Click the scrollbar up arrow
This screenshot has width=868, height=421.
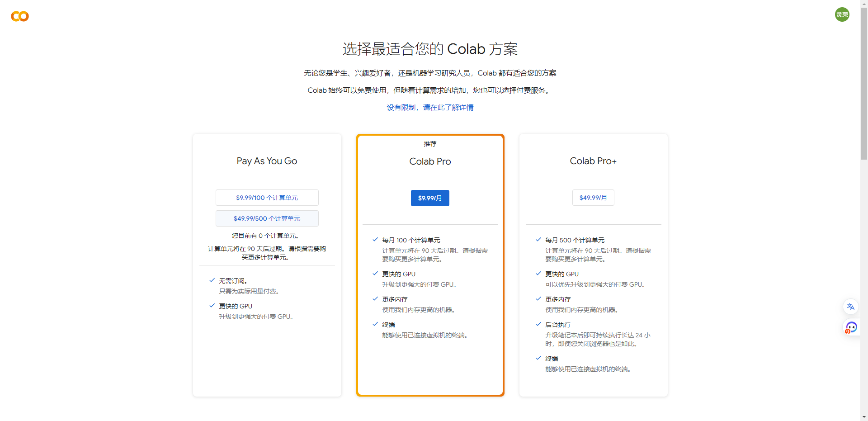tap(864, 4)
